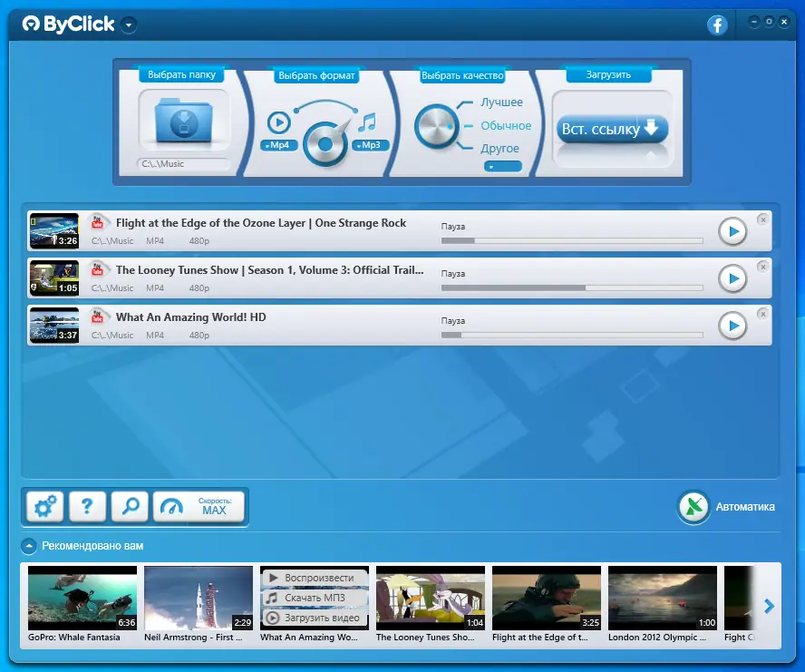Open London 2012 Olympic recommended thumbnail
This screenshot has width=805, height=672.
pyautogui.click(x=663, y=598)
